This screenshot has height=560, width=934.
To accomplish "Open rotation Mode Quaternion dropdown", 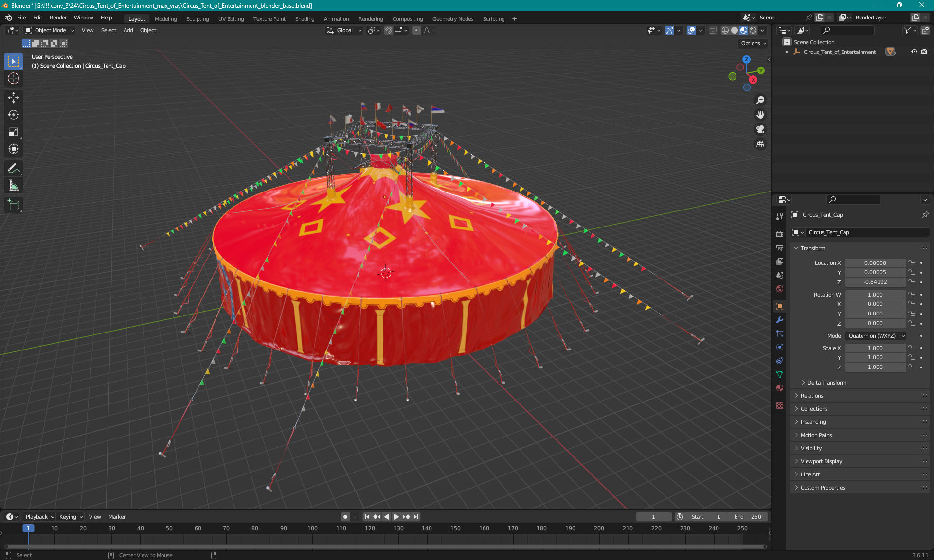I will click(876, 336).
